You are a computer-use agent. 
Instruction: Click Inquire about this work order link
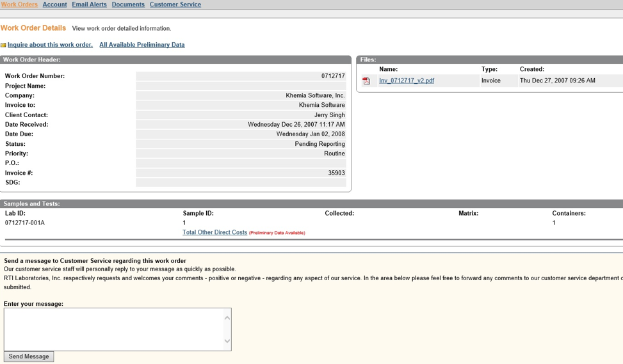(50, 45)
